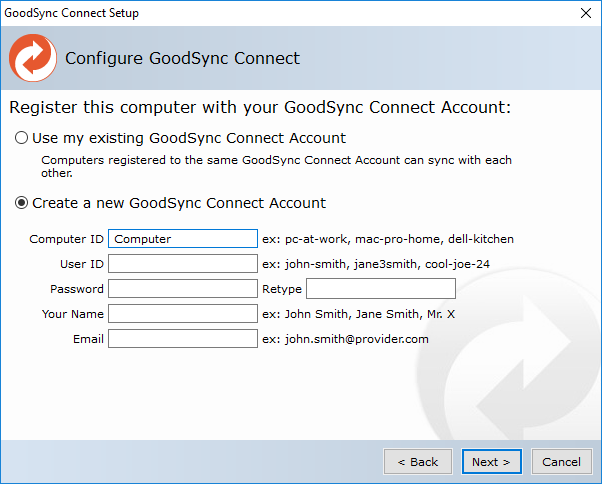The width and height of the screenshot is (602, 484).
Task: Focus the Your Name input field
Action: coord(183,314)
